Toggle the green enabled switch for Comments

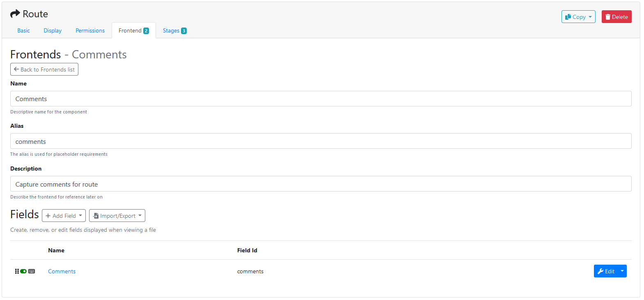(23, 271)
